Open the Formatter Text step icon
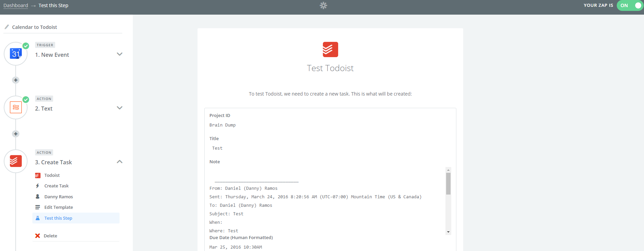 click(16, 107)
